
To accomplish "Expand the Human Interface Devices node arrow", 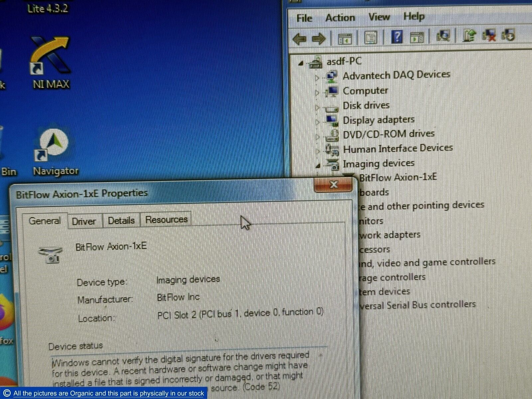I will click(318, 151).
